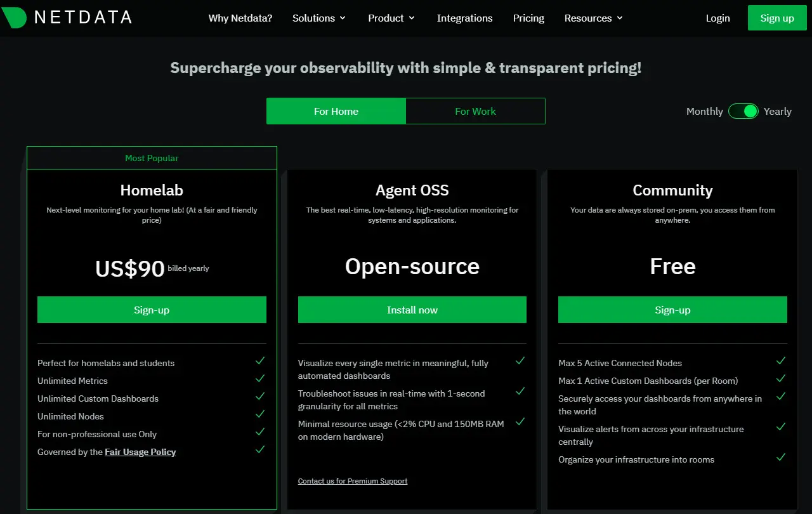The height and width of the screenshot is (514, 812).
Task: Click checkmark next to Organize infrastructure into rooms
Action: click(x=780, y=458)
